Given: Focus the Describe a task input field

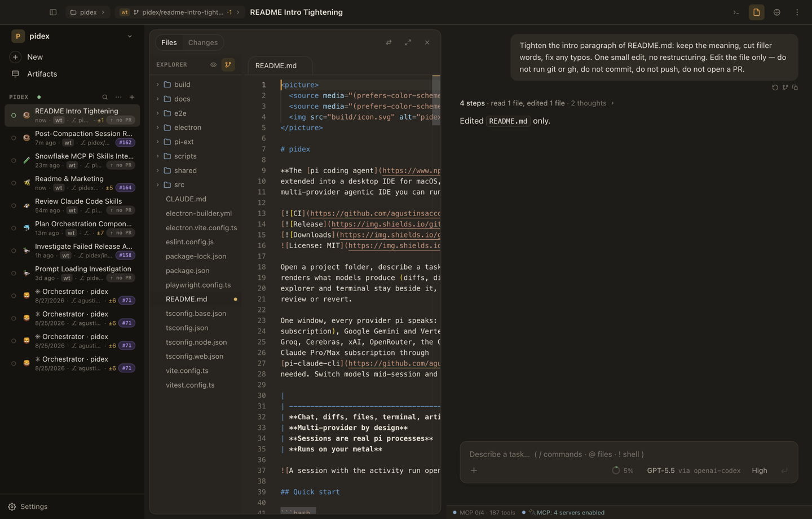Looking at the screenshot, I should (x=629, y=454).
